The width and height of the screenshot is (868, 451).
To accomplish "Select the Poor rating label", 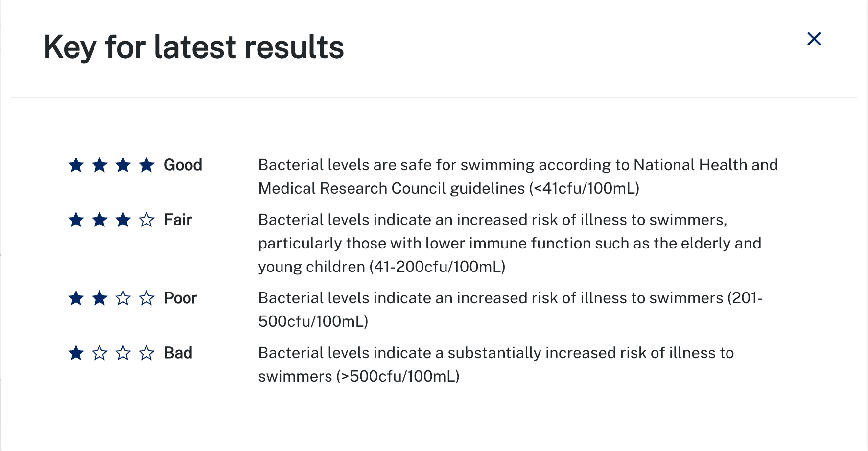I will pos(181,298).
